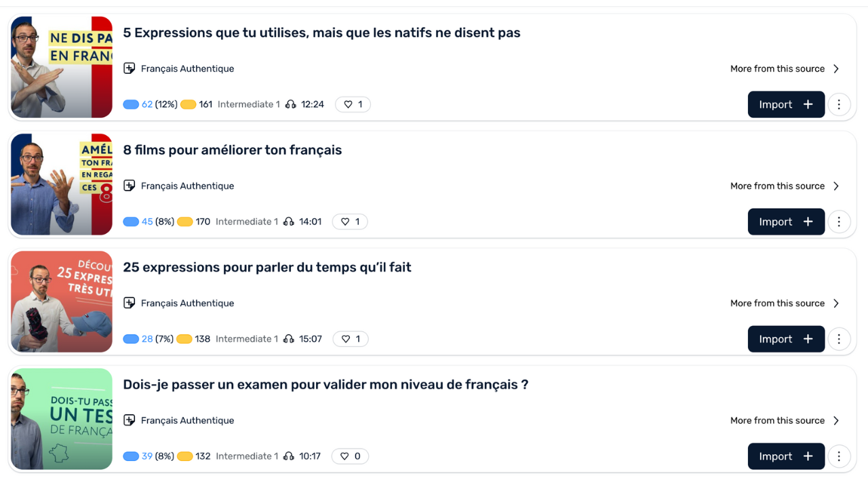Image resolution: width=868 pixels, height=488 pixels.
Task: Like the Dois-je passer un examen lesson
Action: [350, 456]
